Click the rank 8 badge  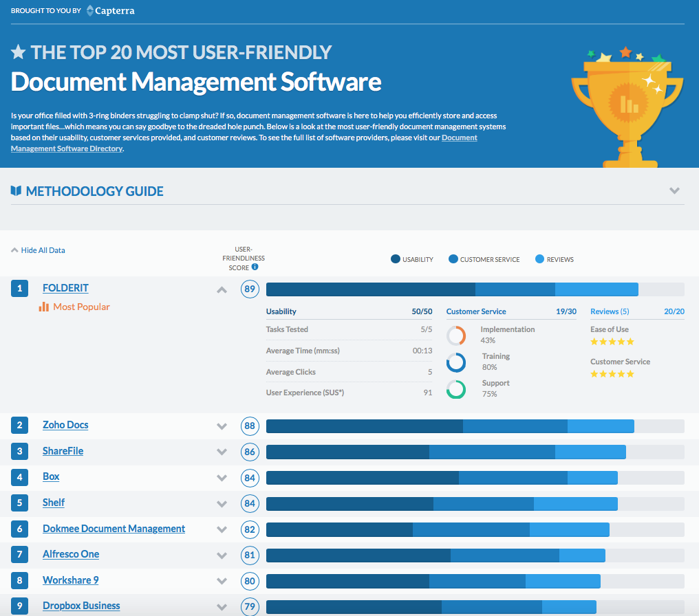click(20, 580)
